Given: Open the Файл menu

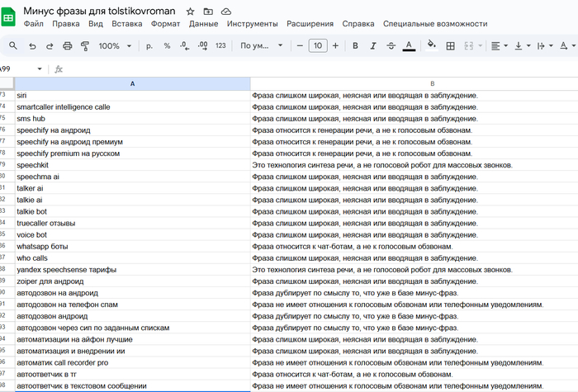Looking at the screenshot, I should point(34,24).
